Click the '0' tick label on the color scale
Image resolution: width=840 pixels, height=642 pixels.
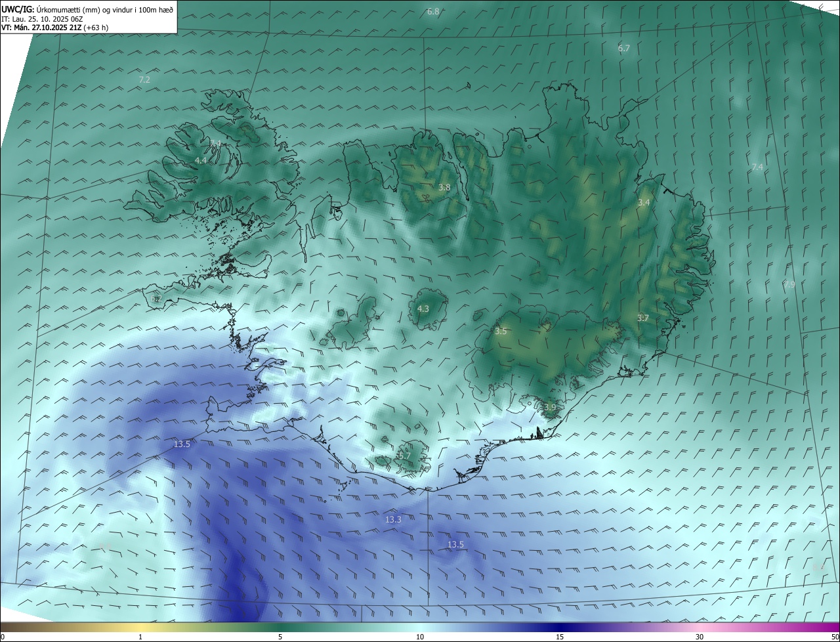point(3,637)
